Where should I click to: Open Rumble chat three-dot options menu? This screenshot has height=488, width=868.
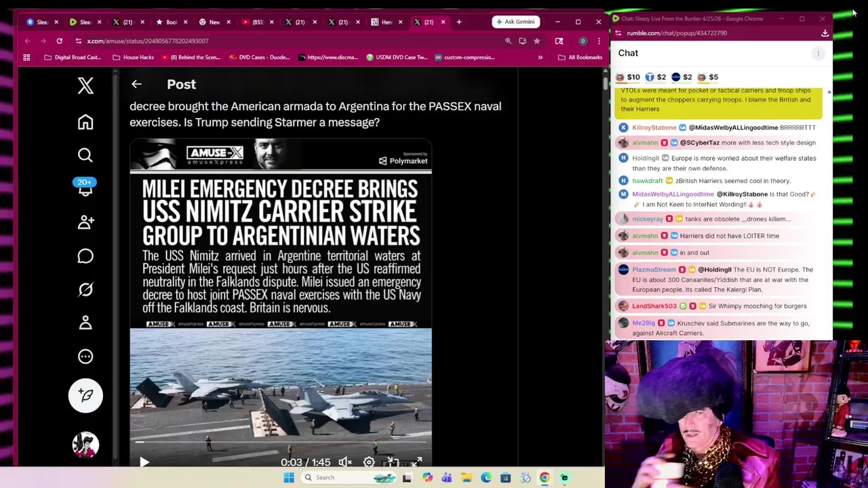click(818, 53)
